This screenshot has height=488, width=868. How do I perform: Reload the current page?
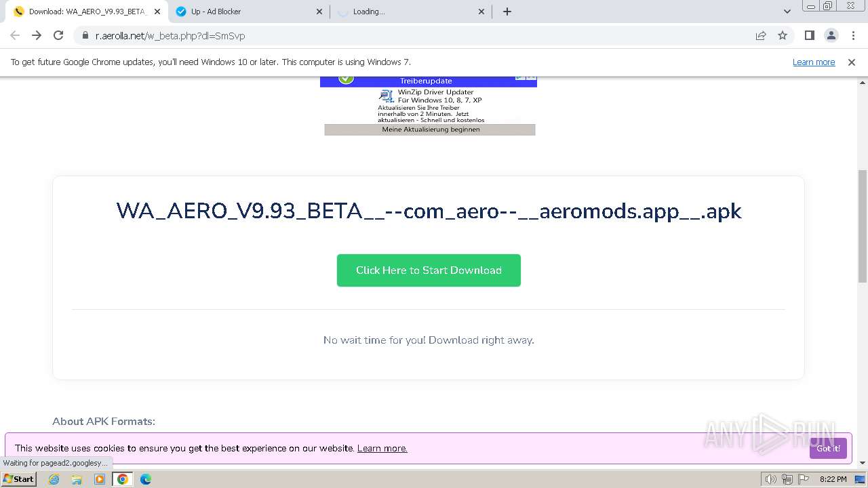point(58,35)
